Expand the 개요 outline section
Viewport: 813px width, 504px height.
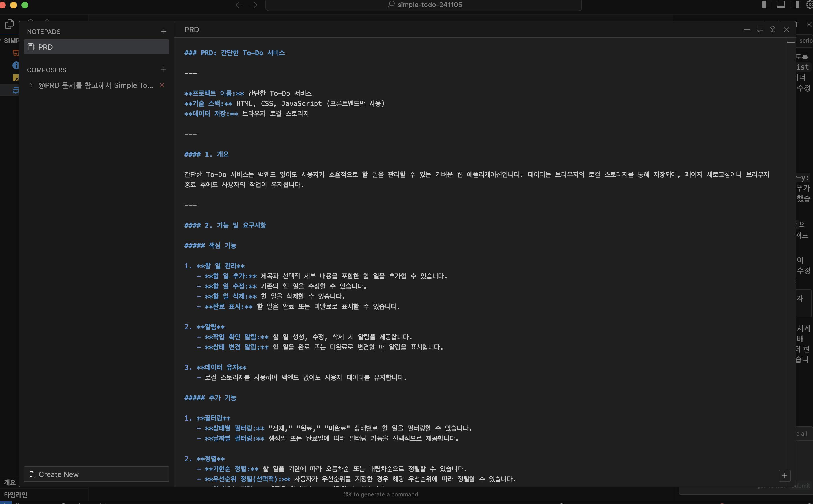(x=9, y=482)
